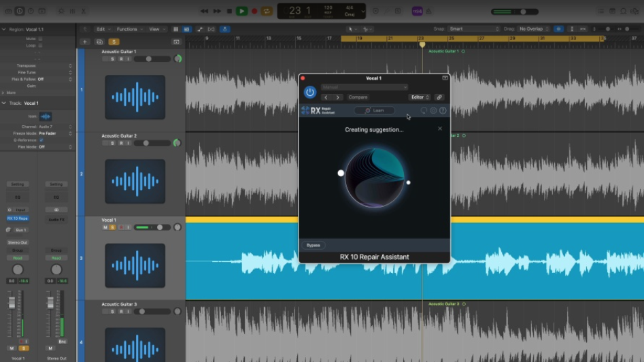Expand the More section in Region inspector
The width and height of the screenshot is (644, 362).
click(9, 92)
